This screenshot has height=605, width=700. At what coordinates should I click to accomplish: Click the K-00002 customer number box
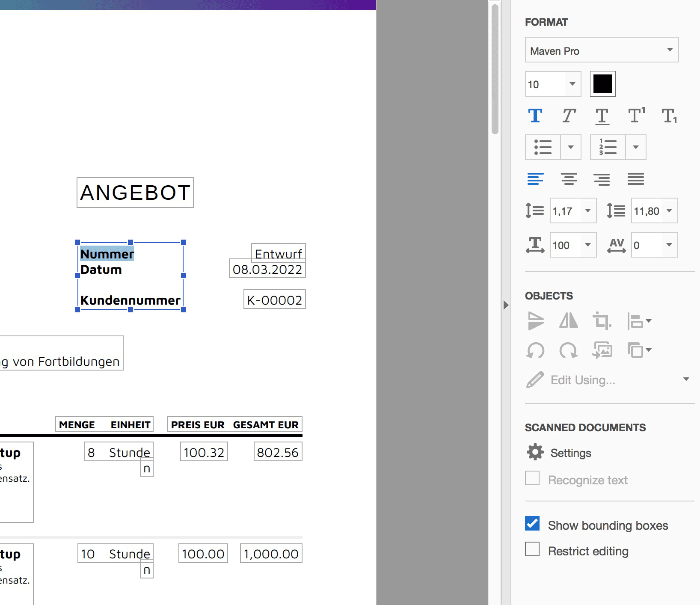coord(275,300)
